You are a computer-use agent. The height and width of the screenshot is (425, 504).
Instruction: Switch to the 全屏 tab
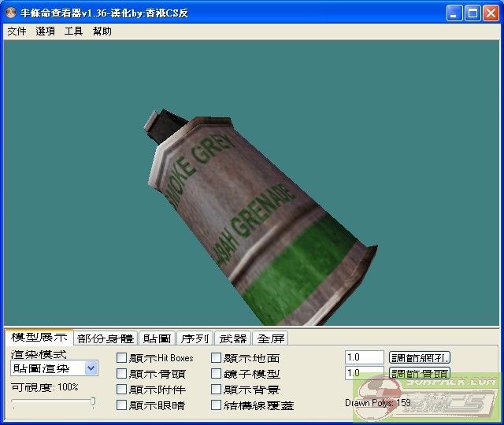(x=271, y=338)
